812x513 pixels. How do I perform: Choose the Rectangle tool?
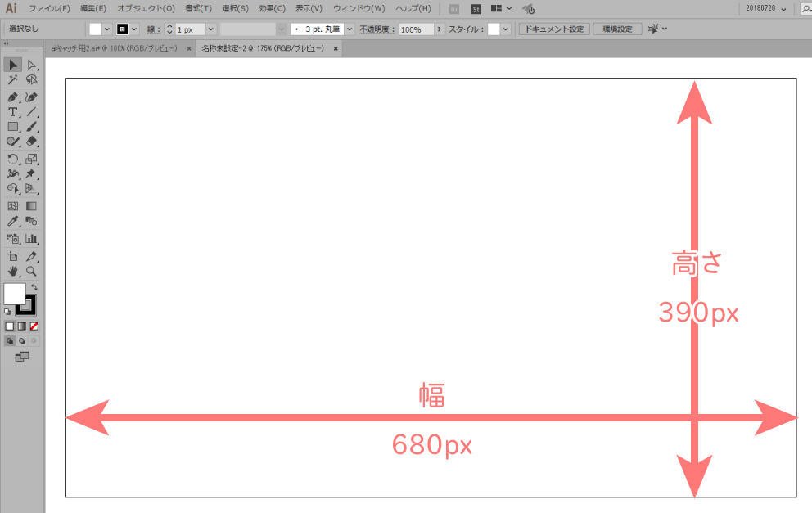click(x=13, y=127)
